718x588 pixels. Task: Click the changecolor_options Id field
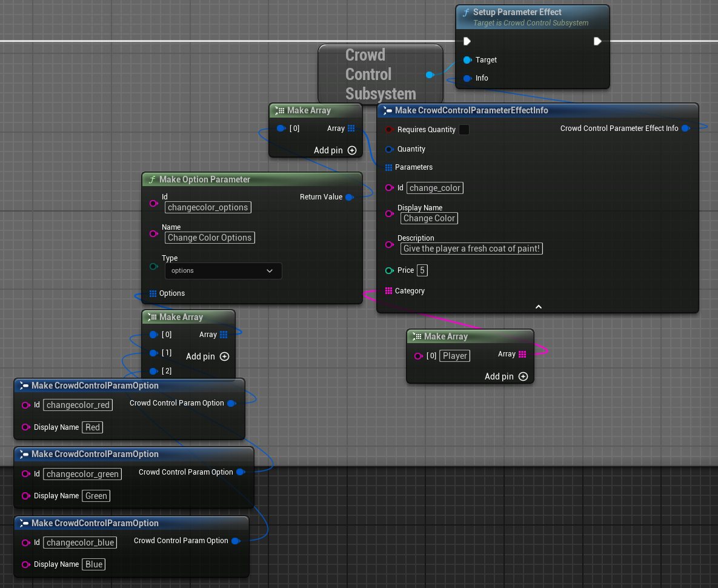pyautogui.click(x=208, y=207)
